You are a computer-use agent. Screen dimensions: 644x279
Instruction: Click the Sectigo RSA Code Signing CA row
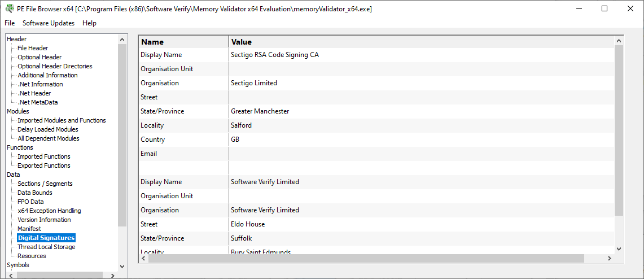(x=376, y=55)
